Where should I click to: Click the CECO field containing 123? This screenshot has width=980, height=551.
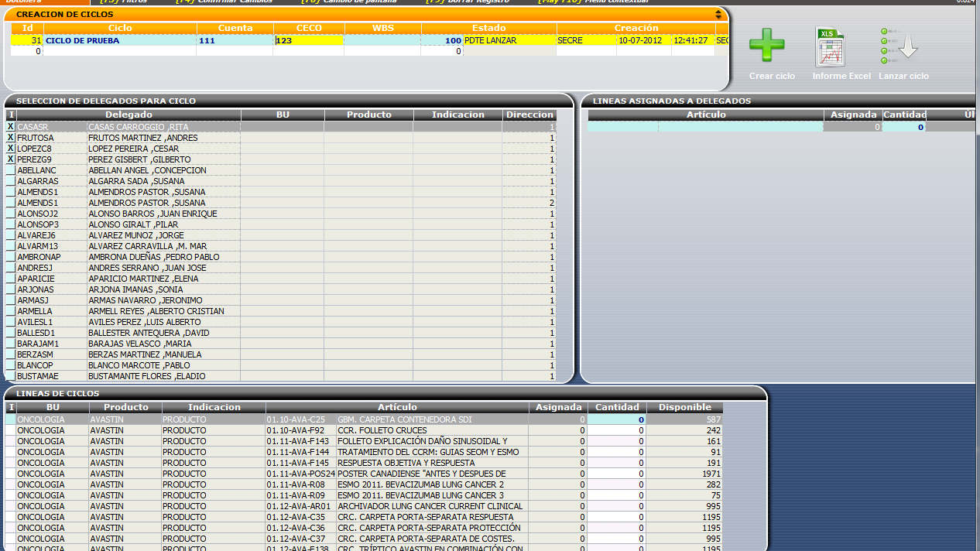(x=308, y=40)
